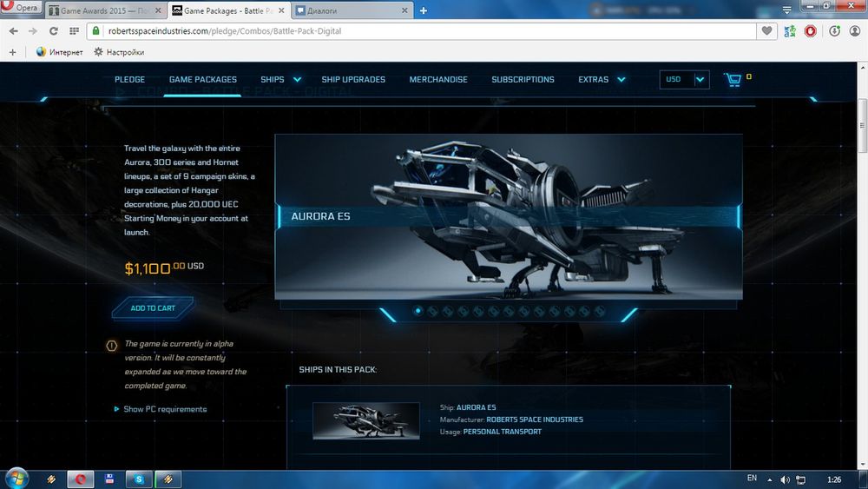This screenshot has height=489, width=868.
Task: Close the Диалоги tab
Action: pos(404,10)
